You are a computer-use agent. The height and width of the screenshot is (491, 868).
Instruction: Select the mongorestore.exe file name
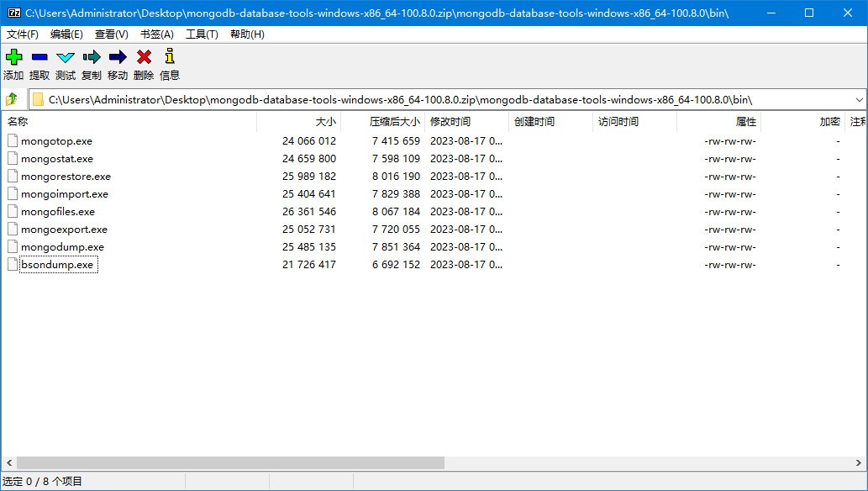pyautogui.click(x=66, y=177)
